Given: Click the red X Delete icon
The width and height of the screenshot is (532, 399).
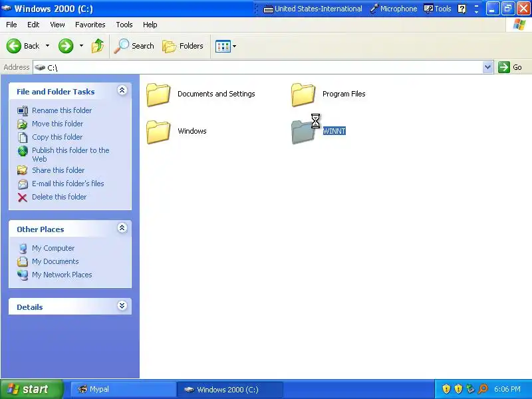Looking at the screenshot, I should (x=23, y=197).
